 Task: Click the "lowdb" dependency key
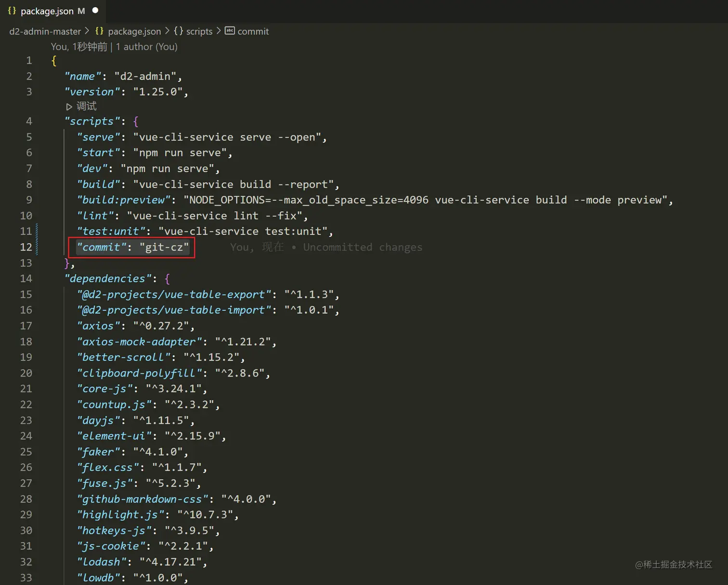98,578
